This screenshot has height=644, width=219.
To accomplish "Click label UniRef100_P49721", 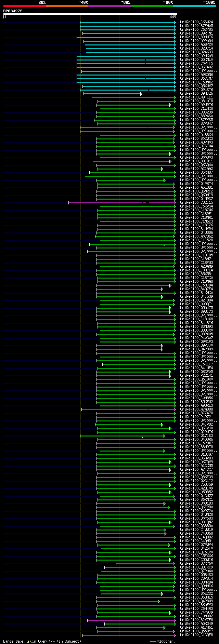I will click(x=196, y=417).
